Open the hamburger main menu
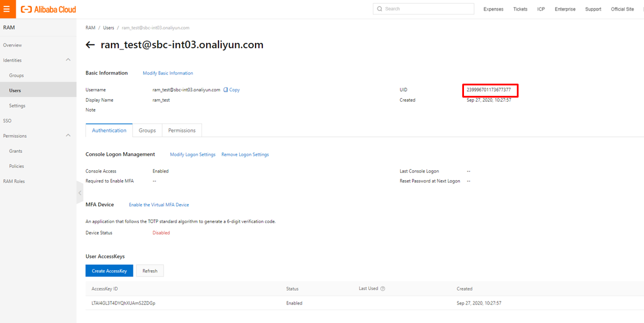Screen dimensions: 644x323 [8, 9]
